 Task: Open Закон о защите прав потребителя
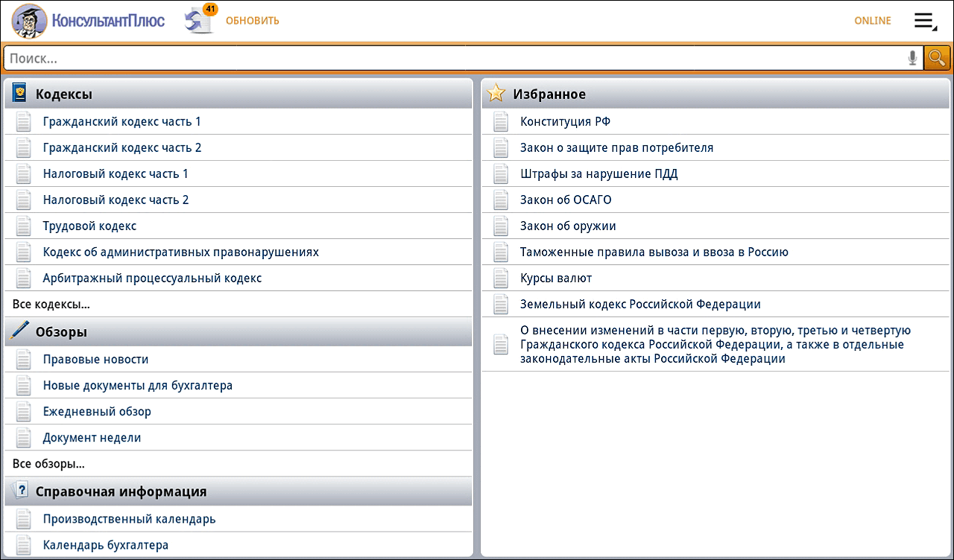715,147
